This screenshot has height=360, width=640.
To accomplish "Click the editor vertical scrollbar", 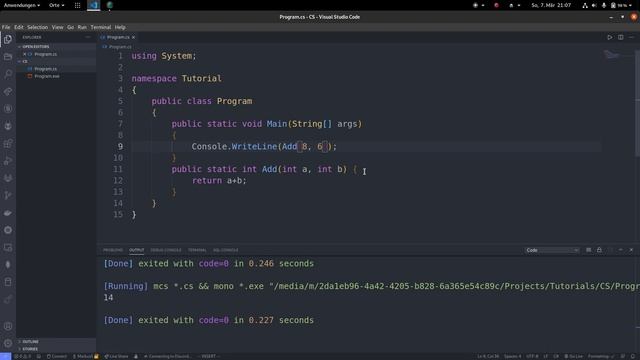I will coord(637,102).
